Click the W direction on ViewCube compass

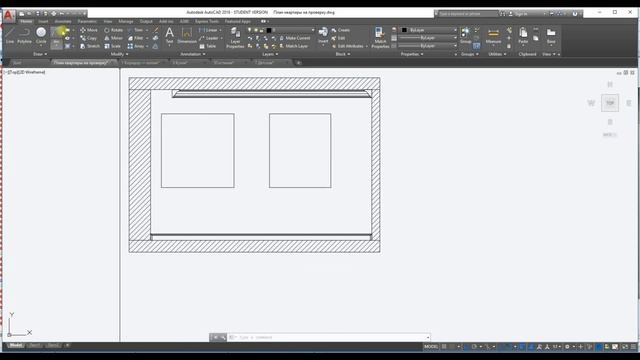591,103
